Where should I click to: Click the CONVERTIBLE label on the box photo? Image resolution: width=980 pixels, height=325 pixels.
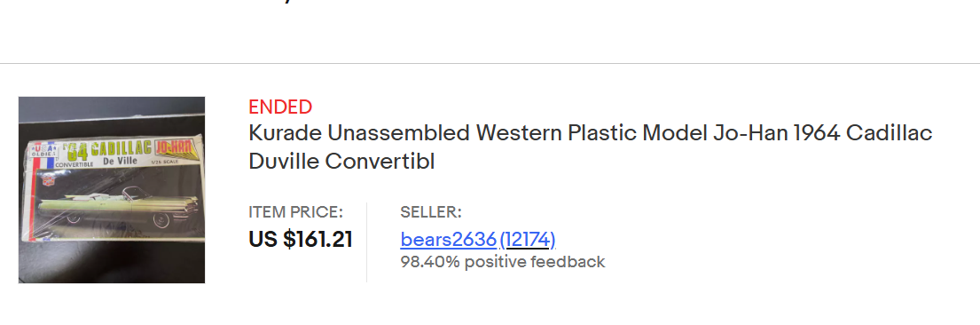[74, 164]
